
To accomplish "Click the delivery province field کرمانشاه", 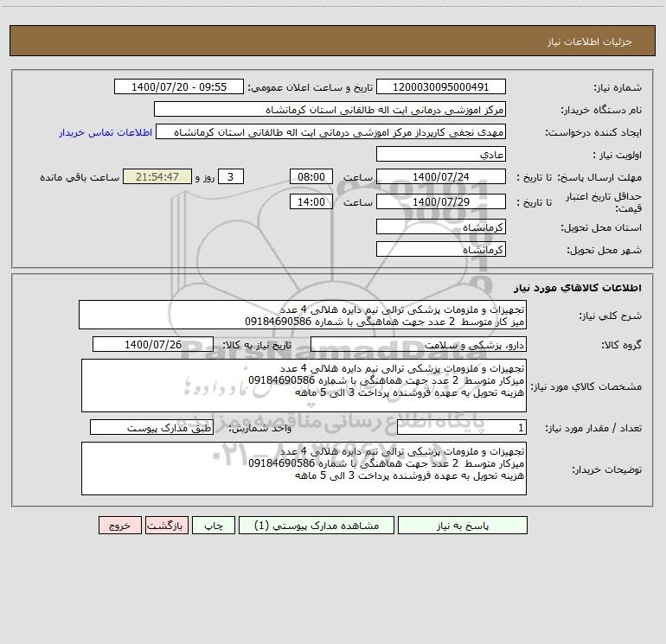I will (x=441, y=226).
